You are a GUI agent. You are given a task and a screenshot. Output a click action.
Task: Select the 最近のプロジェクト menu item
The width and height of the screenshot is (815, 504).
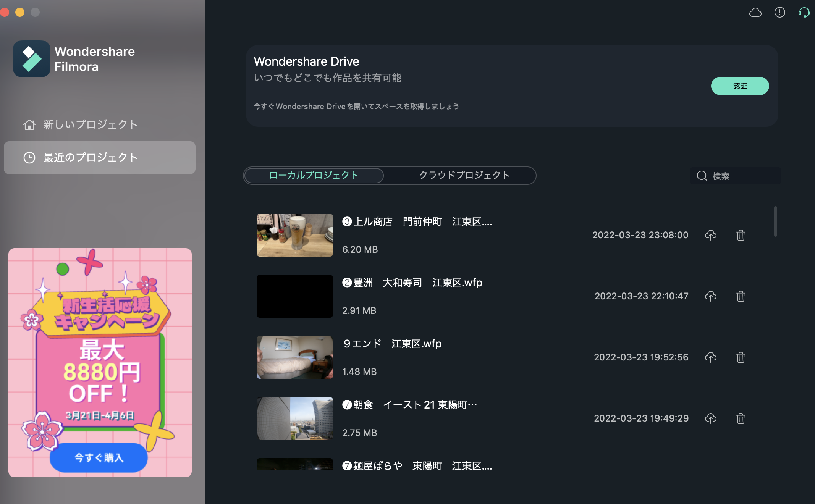pos(100,158)
